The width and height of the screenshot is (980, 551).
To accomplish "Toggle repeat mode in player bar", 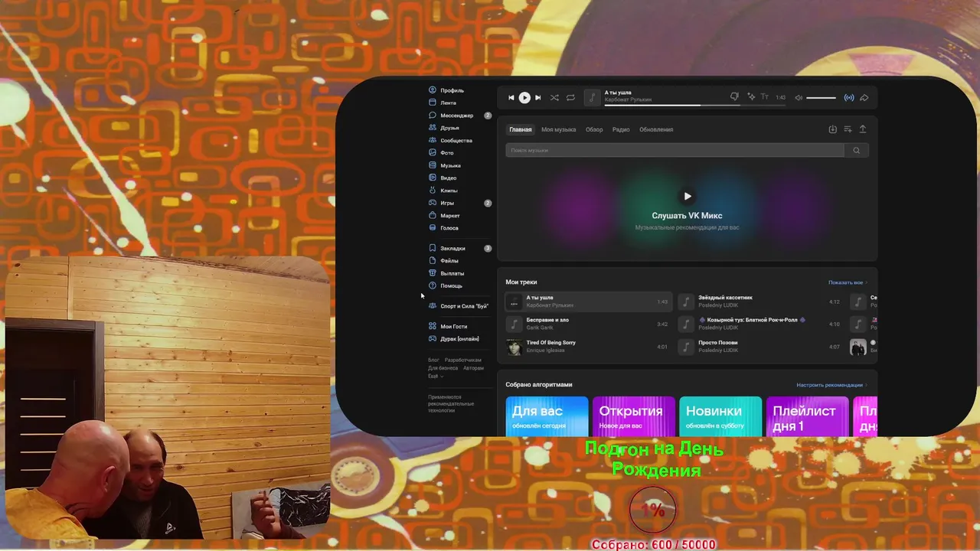I will (x=570, y=98).
